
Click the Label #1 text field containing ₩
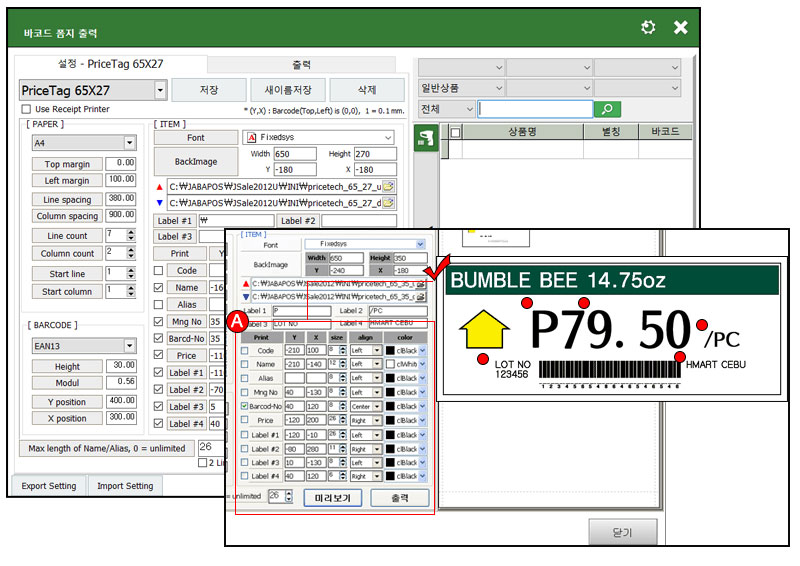(236, 220)
